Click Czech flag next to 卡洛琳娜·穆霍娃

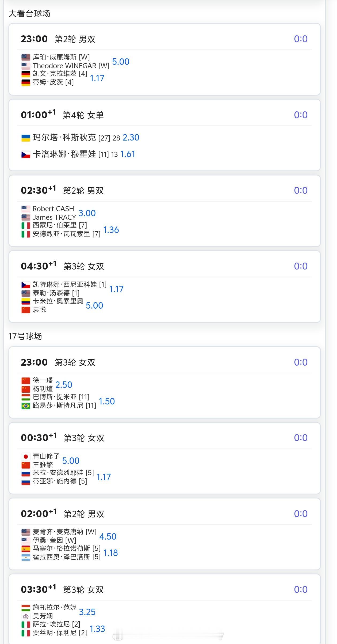tap(26, 155)
